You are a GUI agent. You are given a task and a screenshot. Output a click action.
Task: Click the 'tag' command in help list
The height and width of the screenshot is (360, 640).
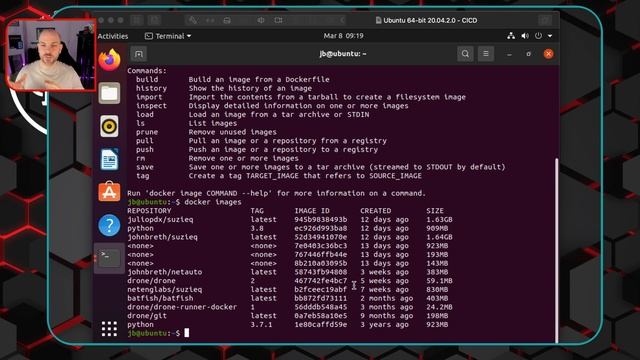pos(143,176)
